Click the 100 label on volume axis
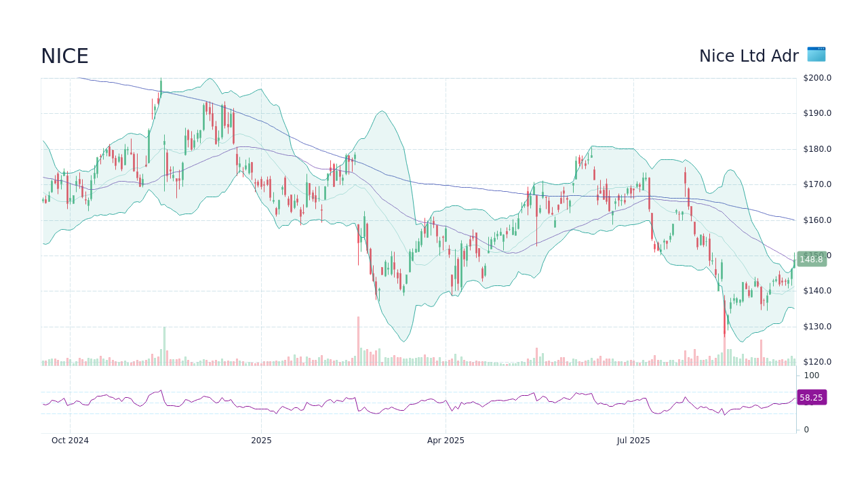 click(x=811, y=375)
